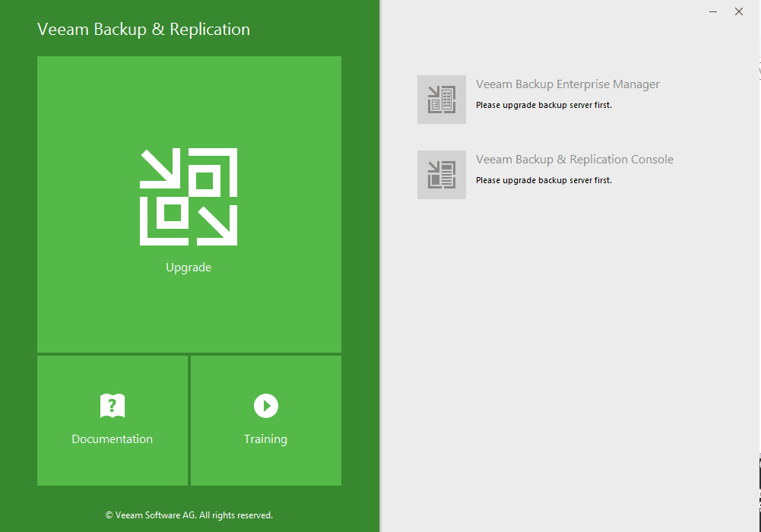This screenshot has width=761, height=532.
Task: Click the Documentation tile label
Action: pyautogui.click(x=112, y=439)
